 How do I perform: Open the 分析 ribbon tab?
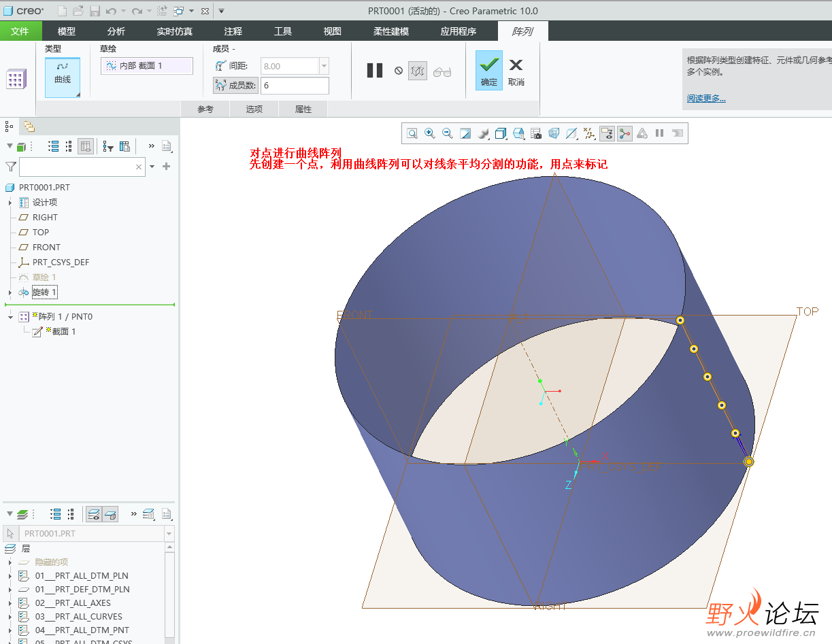click(116, 31)
